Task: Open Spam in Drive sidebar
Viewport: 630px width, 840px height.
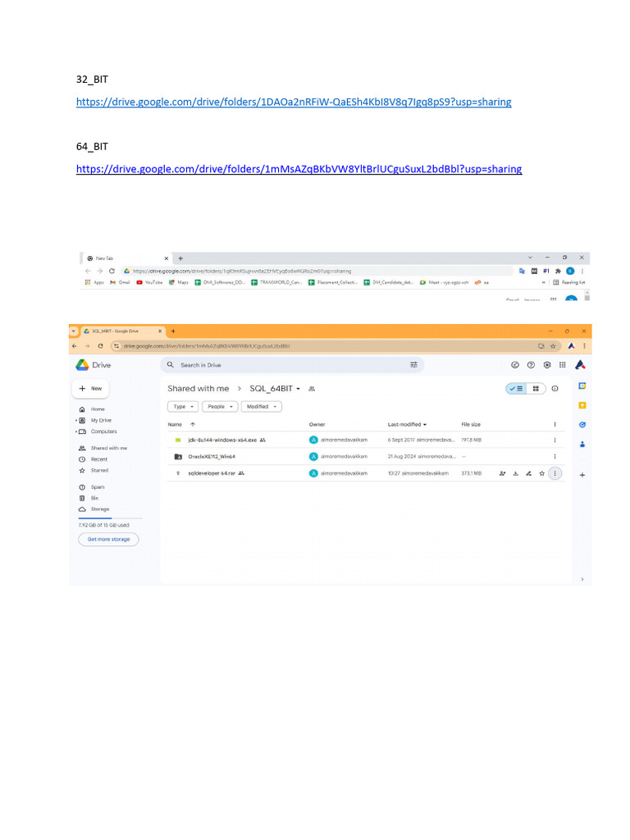Action: pos(98,487)
